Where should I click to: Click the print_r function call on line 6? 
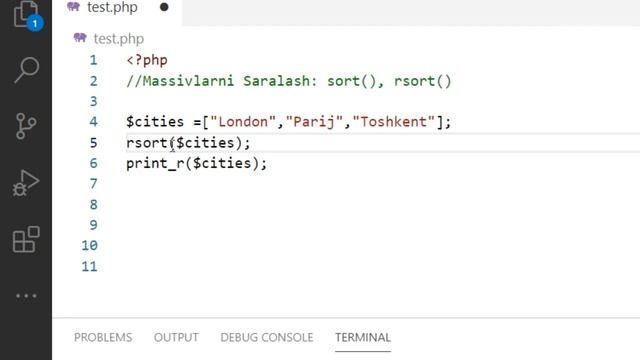point(155,163)
